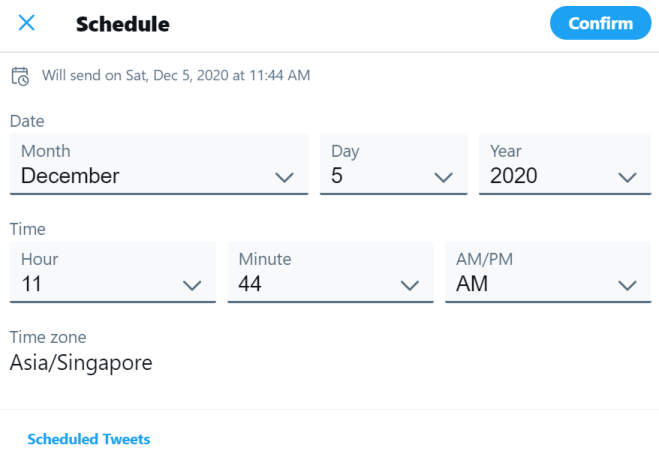
Task: Click the Day chevron arrow
Action: [443, 177]
